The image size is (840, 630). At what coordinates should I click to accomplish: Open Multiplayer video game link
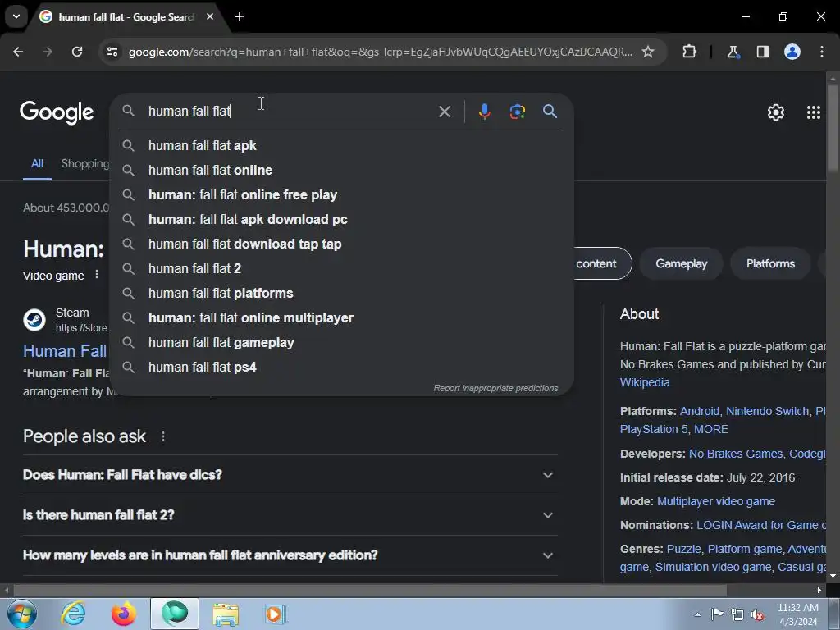click(715, 501)
